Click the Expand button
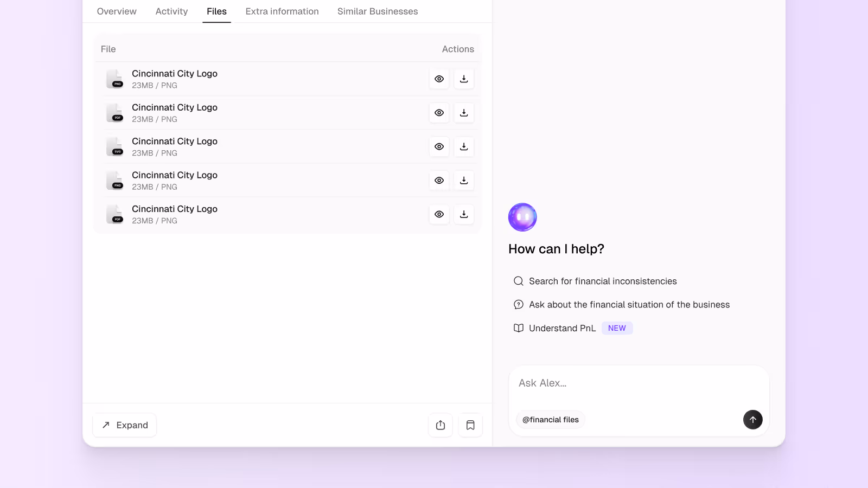The image size is (868, 488). (x=125, y=425)
